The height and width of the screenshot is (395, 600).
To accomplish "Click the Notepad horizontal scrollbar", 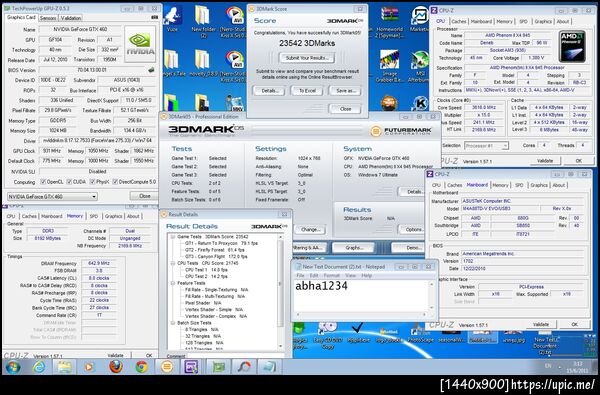I will click(x=361, y=314).
